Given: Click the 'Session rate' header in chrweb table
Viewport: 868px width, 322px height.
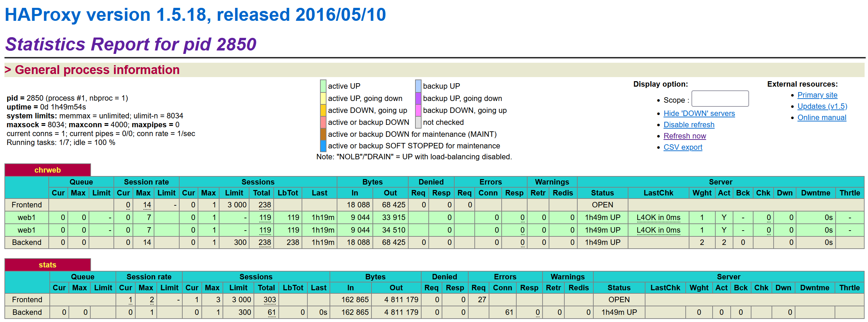Looking at the screenshot, I should [146, 182].
